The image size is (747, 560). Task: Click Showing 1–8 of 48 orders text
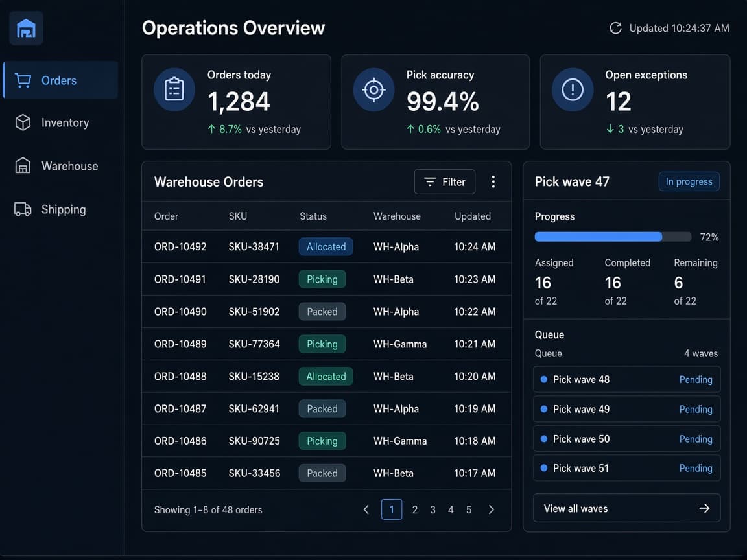pos(208,509)
